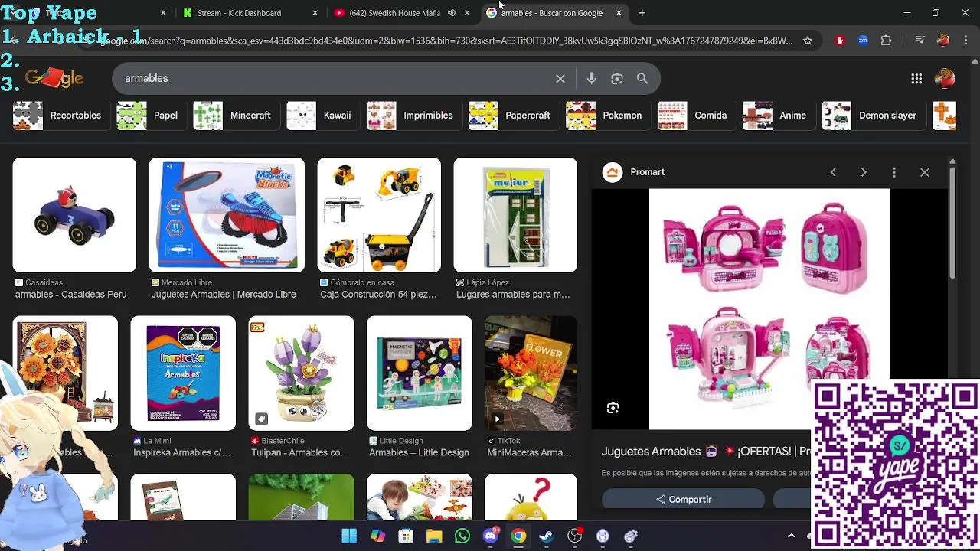Open Chrome media controls icon
The width and height of the screenshot is (980, 551).
[x=921, y=41]
